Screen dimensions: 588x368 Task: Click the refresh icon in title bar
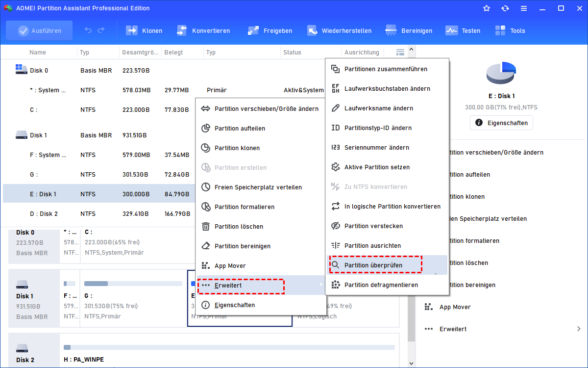[505, 8]
